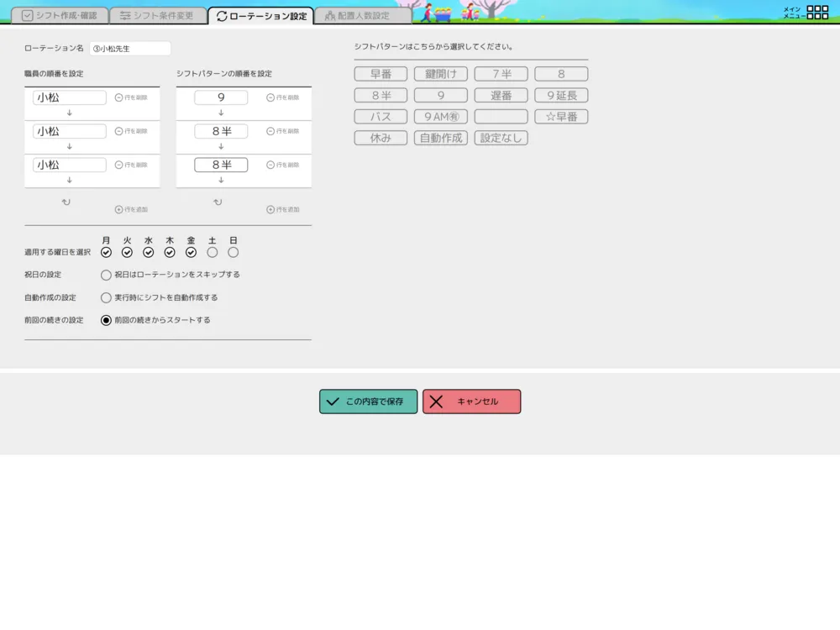Enable the 土 weekday checkbox
The height and width of the screenshot is (630, 840).
(213, 252)
